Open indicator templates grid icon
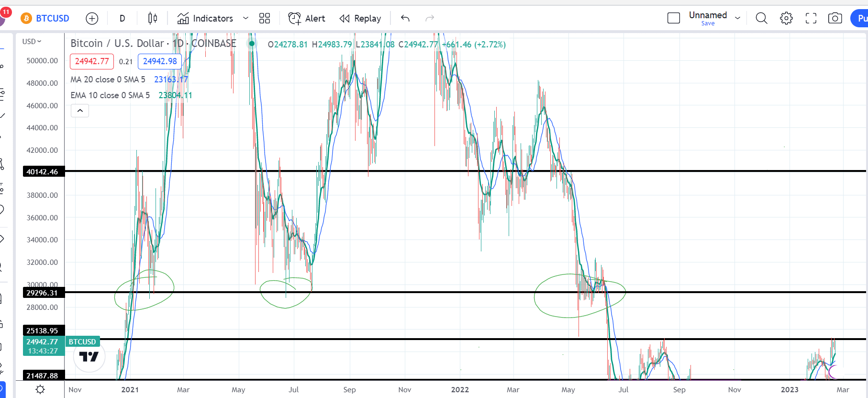 point(265,18)
